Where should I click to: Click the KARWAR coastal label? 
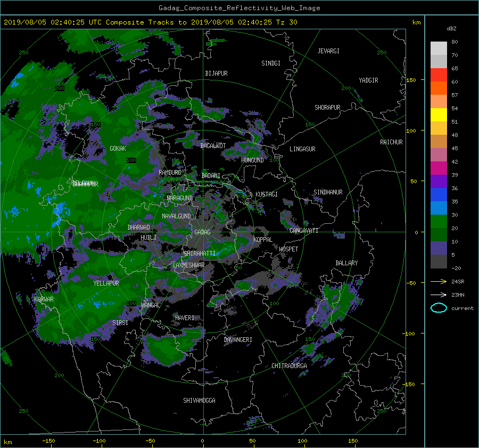[44, 299]
